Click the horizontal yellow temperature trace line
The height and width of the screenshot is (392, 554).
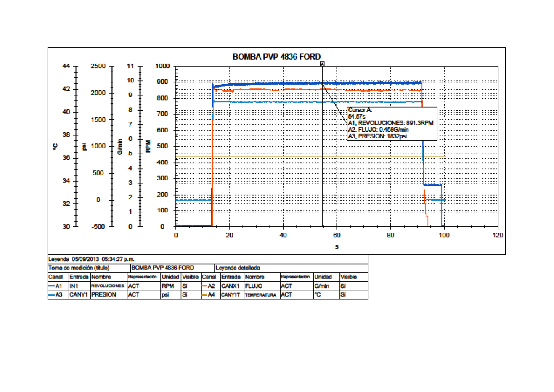(x=310, y=157)
